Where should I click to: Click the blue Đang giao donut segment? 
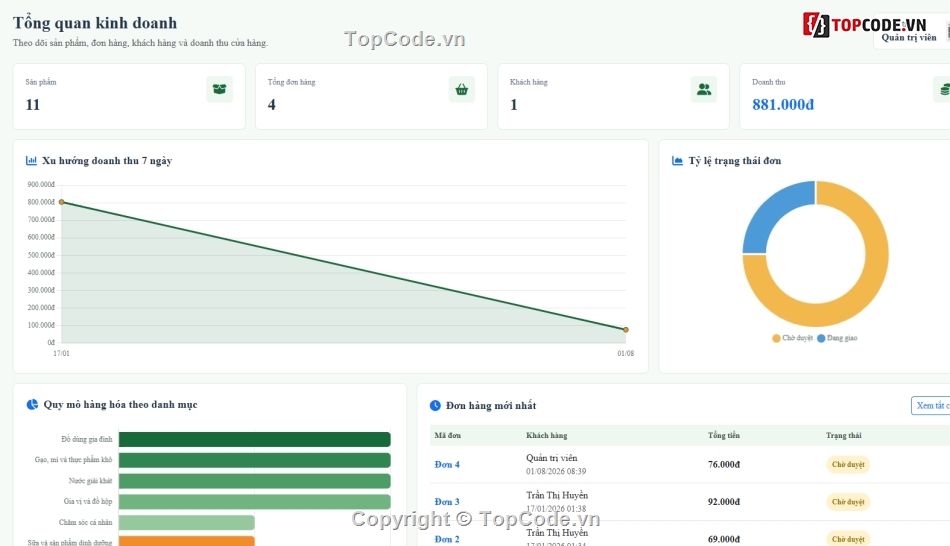pyautogui.click(x=772, y=212)
